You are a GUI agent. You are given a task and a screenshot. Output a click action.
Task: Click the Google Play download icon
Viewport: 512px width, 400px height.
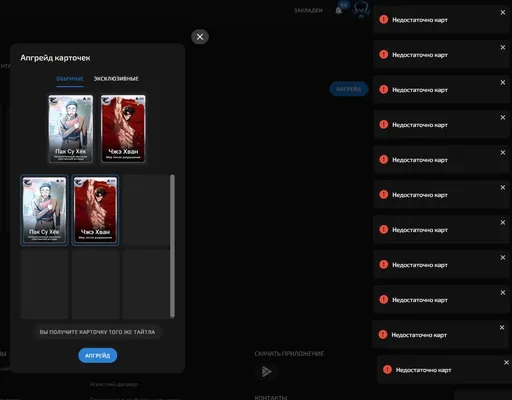pyautogui.click(x=266, y=371)
